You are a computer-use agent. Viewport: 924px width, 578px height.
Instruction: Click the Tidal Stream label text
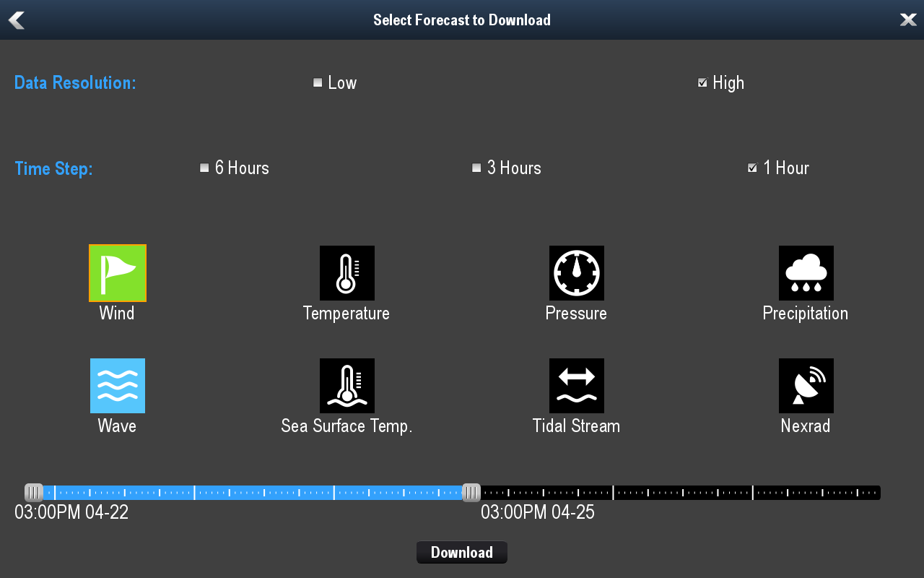point(576,426)
